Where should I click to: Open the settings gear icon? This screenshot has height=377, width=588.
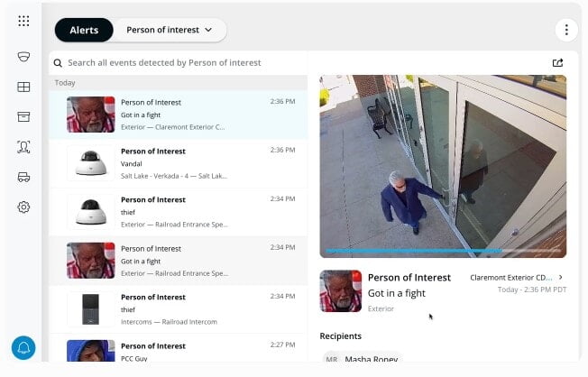click(23, 207)
